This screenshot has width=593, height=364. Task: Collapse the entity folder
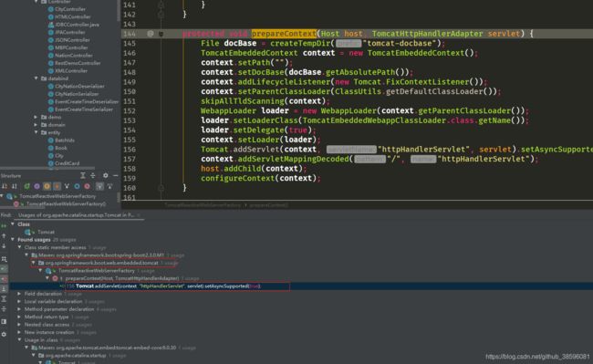(36, 132)
